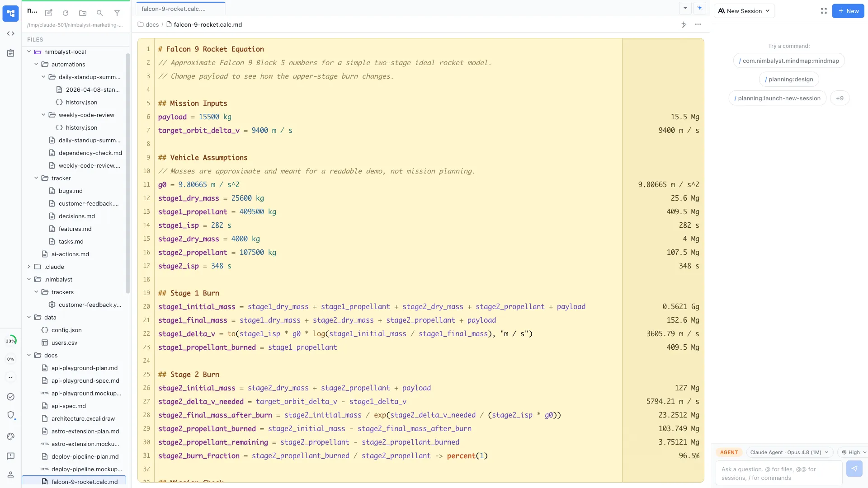Click the AGENT mode badge
Viewport: 868px width, 488px height.
[x=729, y=452]
